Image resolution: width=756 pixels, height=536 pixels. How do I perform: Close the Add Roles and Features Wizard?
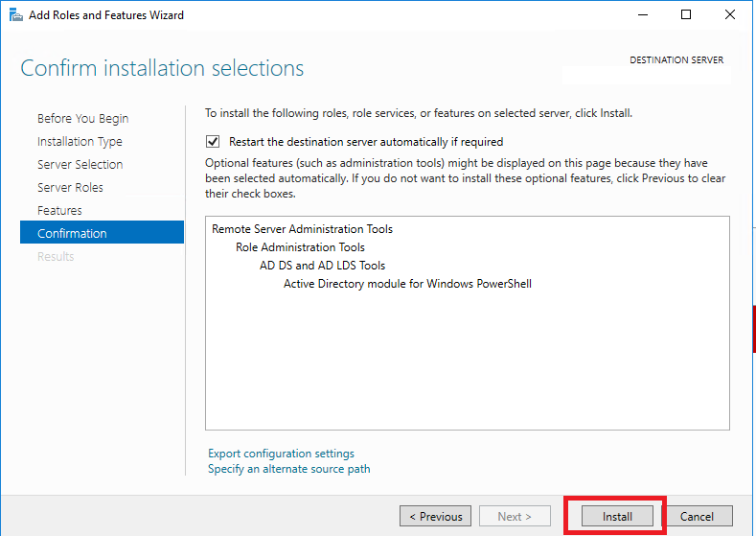730,15
